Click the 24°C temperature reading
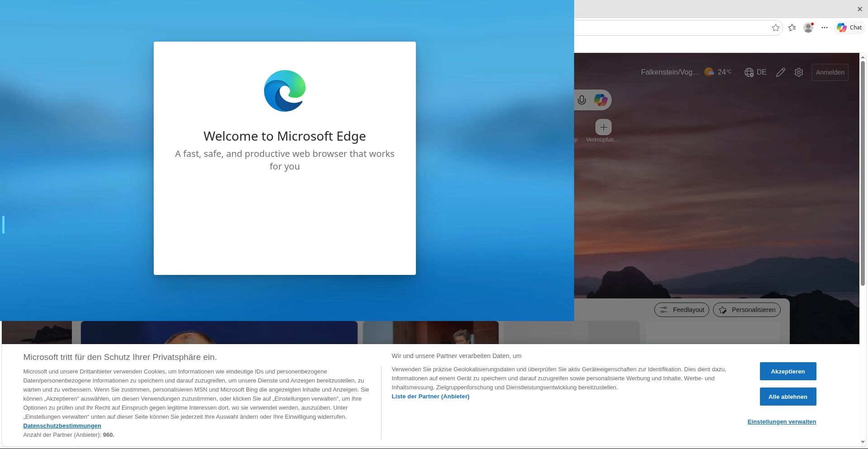Image resolution: width=868 pixels, height=449 pixels. [724, 72]
